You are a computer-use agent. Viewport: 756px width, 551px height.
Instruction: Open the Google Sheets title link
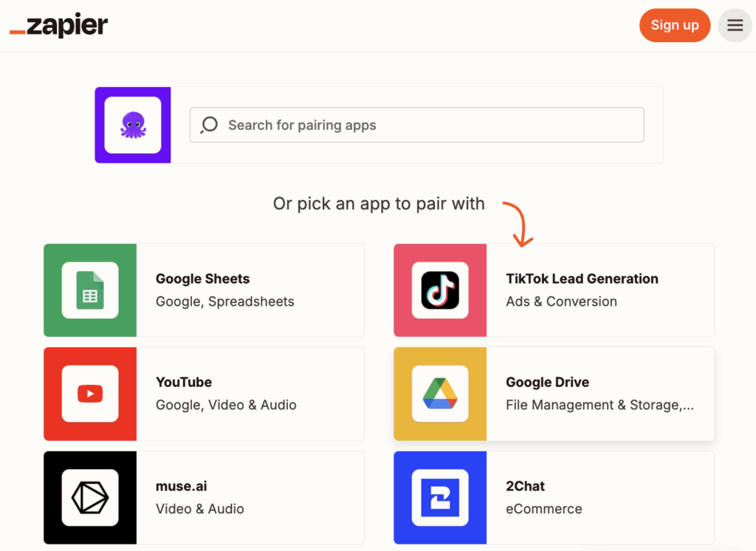pos(202,279)
